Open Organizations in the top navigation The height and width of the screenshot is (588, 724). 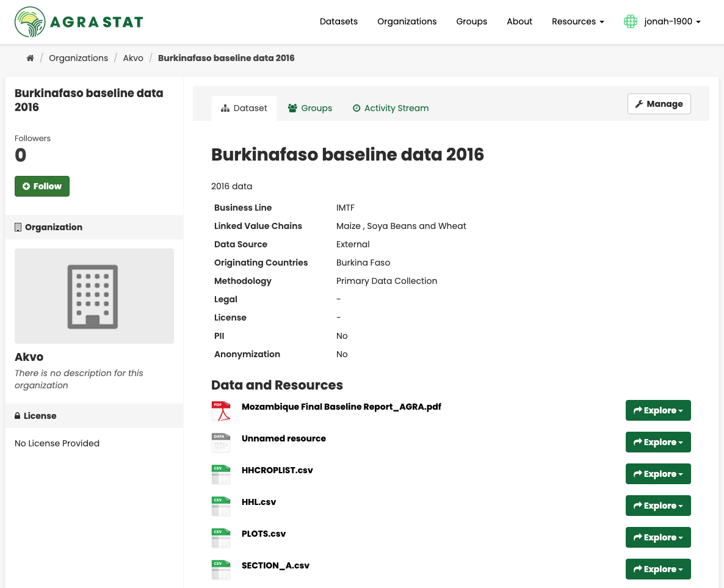pos(407,22)
